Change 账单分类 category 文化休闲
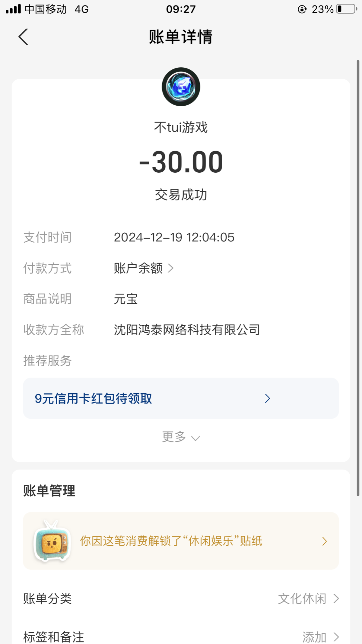Screen dimensions: 362x644 point(302,599)
